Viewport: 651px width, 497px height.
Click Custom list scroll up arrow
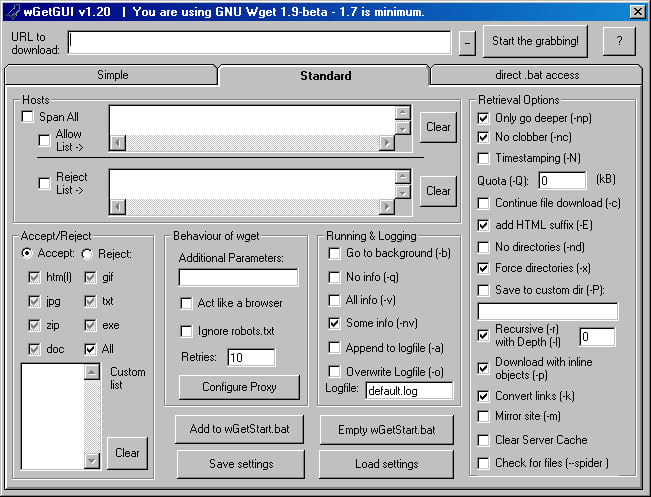click(x=92, y=372)
